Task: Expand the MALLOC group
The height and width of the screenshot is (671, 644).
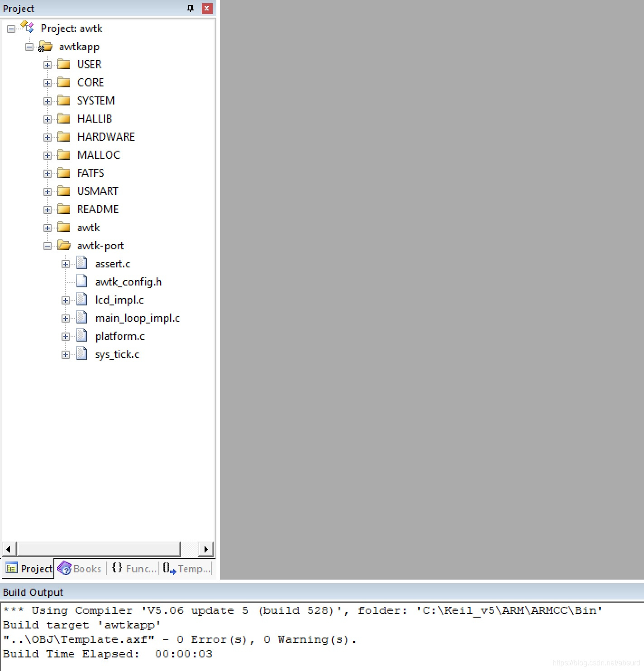Action: 48,156
